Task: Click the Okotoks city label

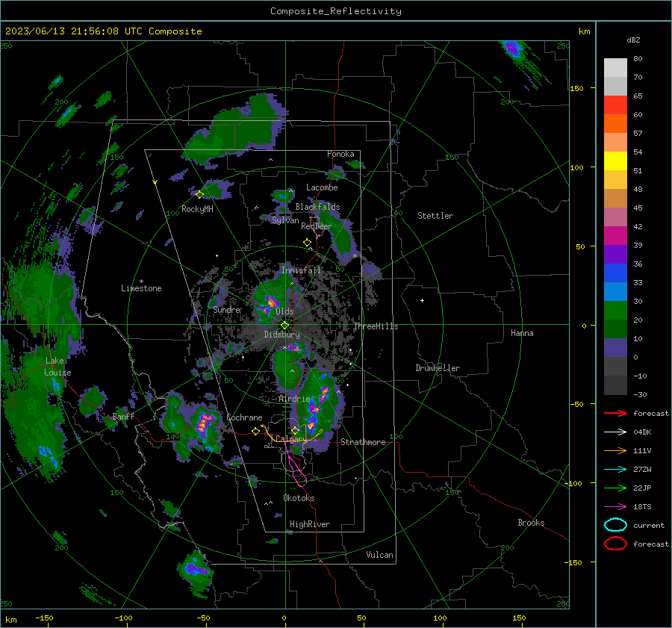Action: tap(299, 498)
